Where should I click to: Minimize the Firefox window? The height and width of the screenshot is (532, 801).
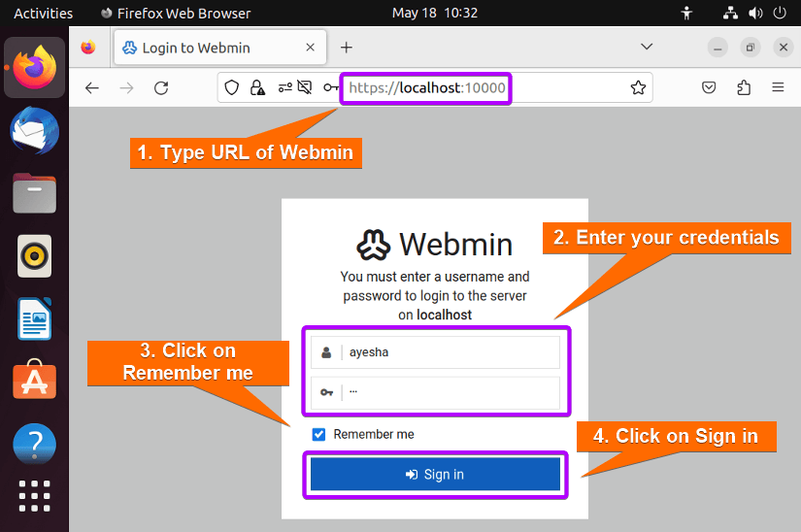pyautogui.click(x=718, y=48)
